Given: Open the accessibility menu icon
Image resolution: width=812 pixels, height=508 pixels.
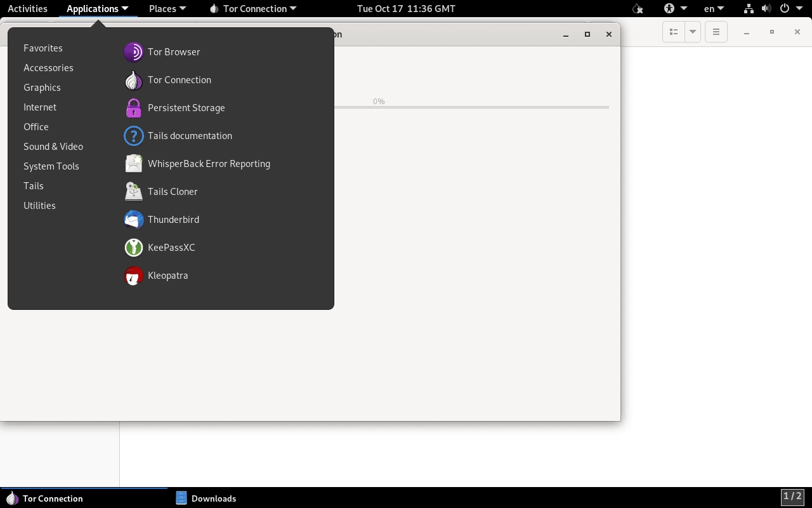Looking at the screenshot, I should point(669,9).
